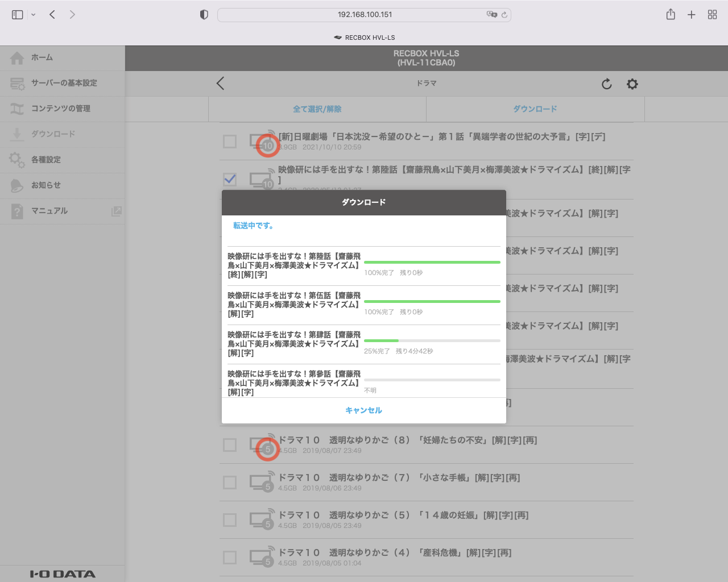This screenshot has height=582, width=728.
Task: Click the external link icon beside マニュアル
Action: coord(117,211)
